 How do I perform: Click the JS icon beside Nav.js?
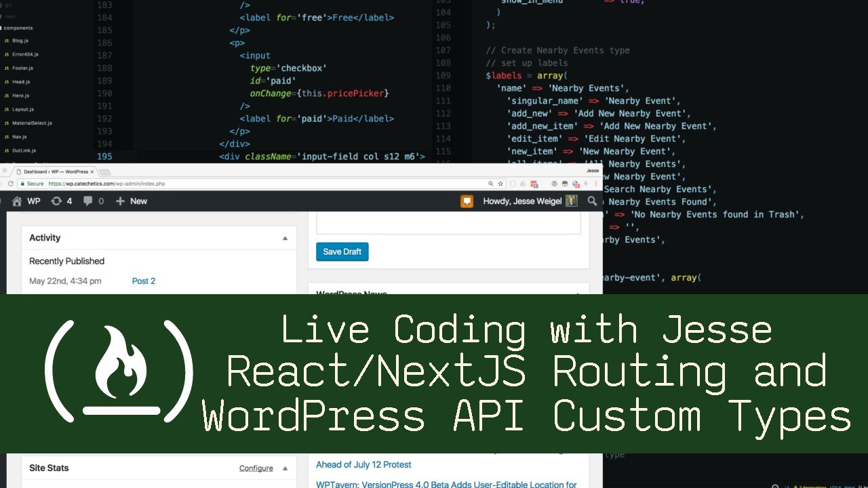(6, 137)
